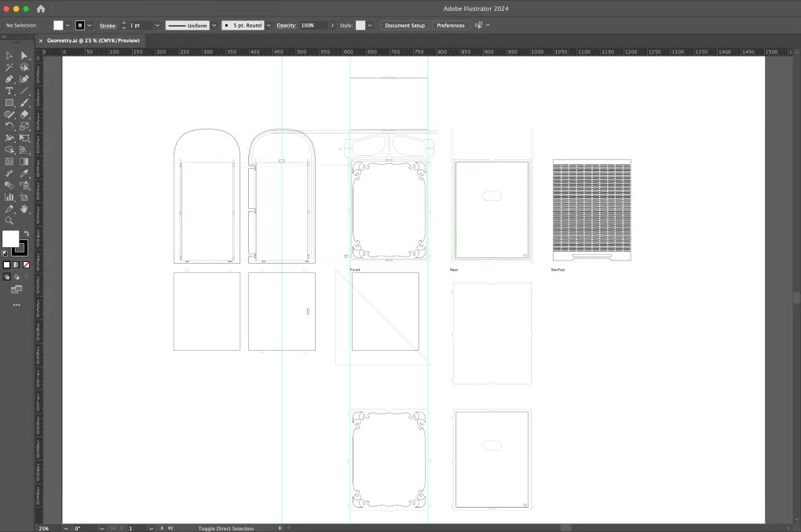Open the Stroke panel link
The image size is (801, 532).
(108, 26)
